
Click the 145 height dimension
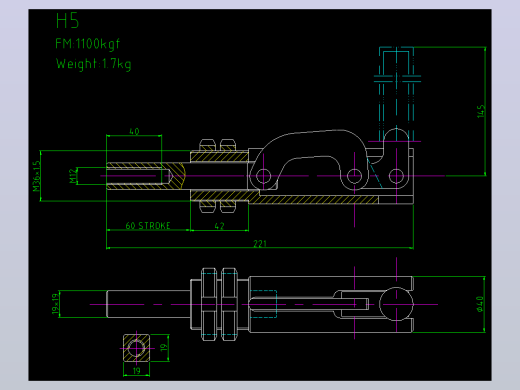(x=481, y=111)
